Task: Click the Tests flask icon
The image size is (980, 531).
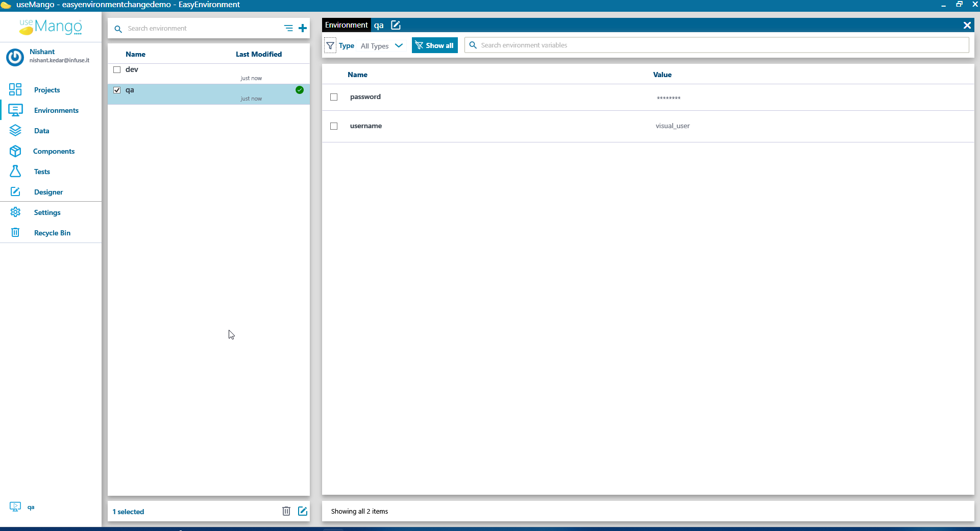Action: click(x=15, y=171)
